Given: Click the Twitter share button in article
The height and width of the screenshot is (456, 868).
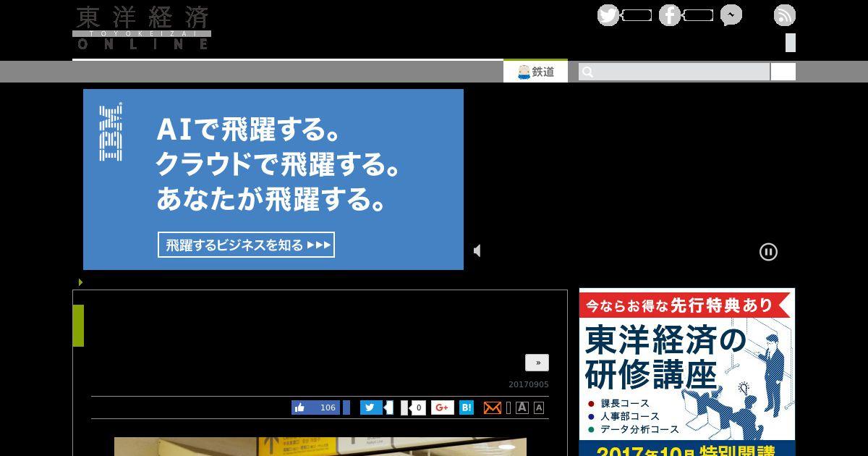Looking at the screenshot, I should pyautogui.click(x=371, y=408).
